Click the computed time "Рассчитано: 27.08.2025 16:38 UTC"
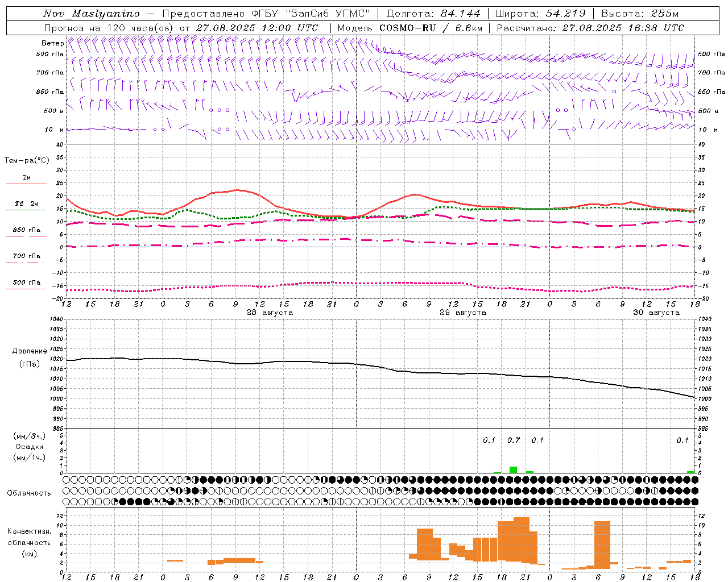Screen dimensions: 728x582 click(590, 28)
